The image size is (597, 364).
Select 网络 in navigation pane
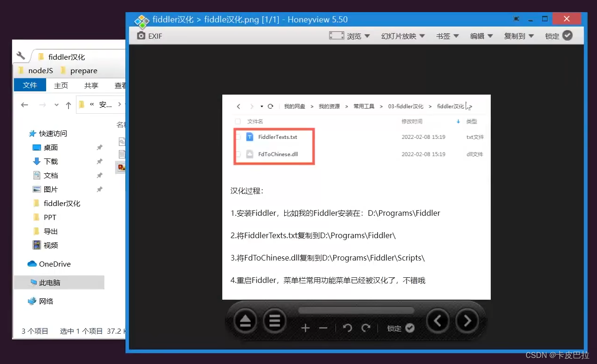41,301
